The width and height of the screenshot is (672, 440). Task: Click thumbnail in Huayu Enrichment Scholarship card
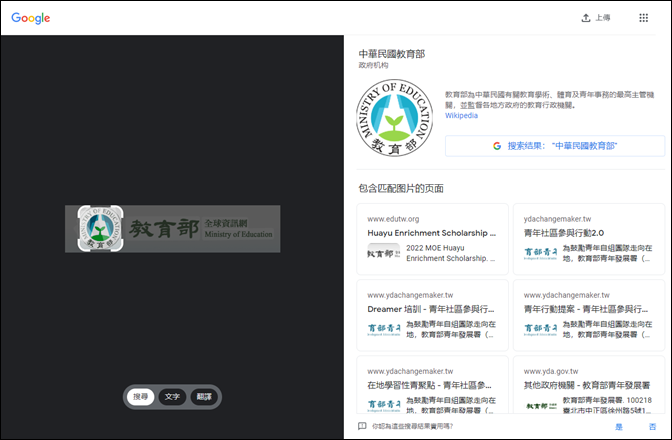coord(384,253)
